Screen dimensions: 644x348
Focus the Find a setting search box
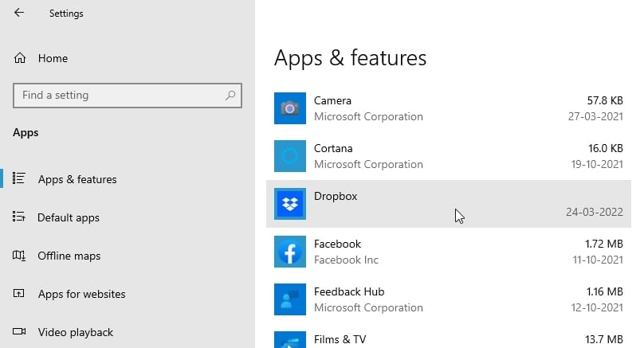pos(128,96)
